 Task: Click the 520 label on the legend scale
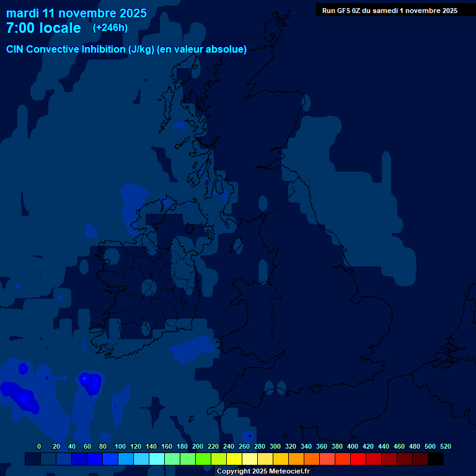445,446
